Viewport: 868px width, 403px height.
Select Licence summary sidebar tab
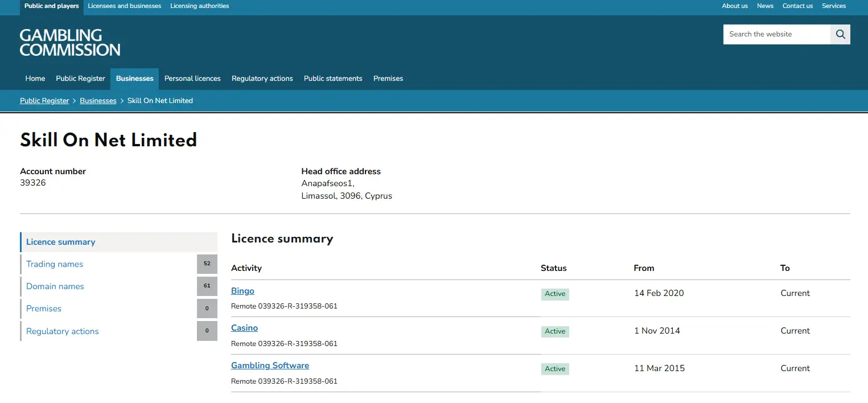coord(119,242)
